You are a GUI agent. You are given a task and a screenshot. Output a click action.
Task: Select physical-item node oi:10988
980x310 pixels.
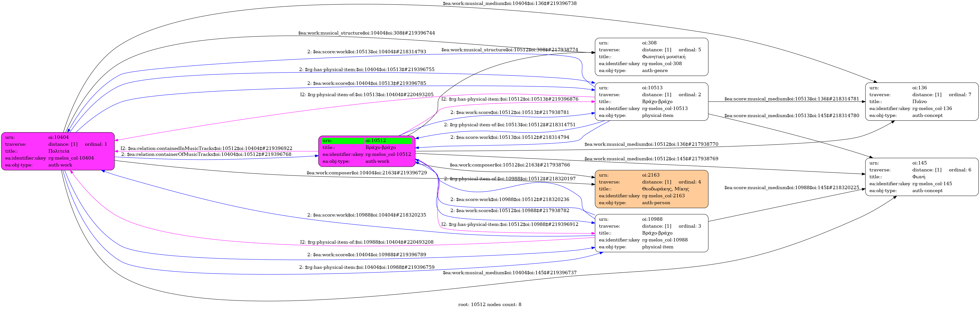[x=651, y=233]
